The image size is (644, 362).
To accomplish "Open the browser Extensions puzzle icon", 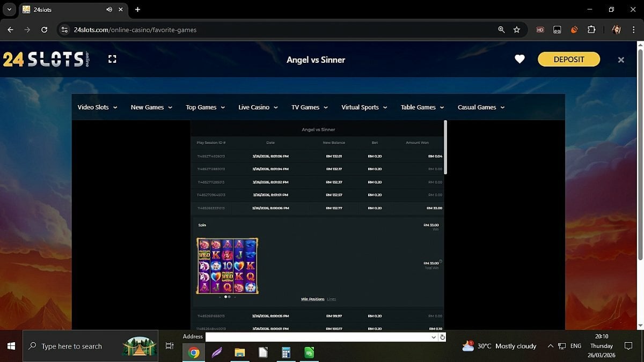I will pyautogui.click(x=591, y=30).
